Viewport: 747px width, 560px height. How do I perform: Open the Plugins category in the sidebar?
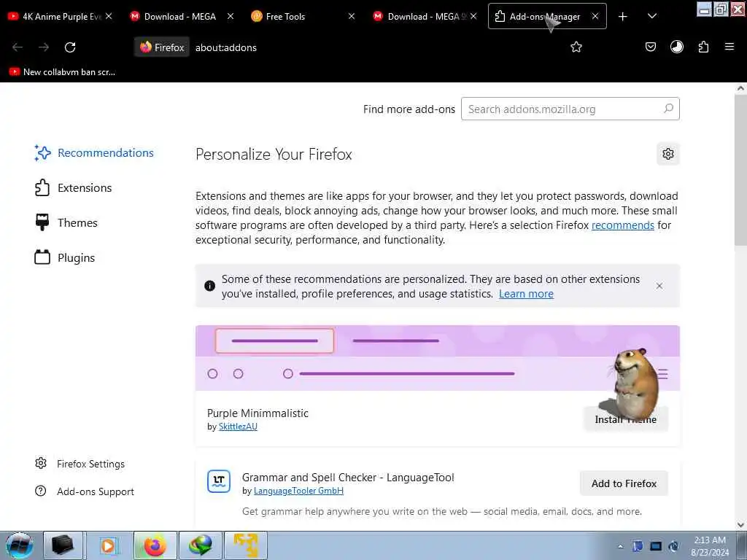pyautogui.click(x=65, y=257)
